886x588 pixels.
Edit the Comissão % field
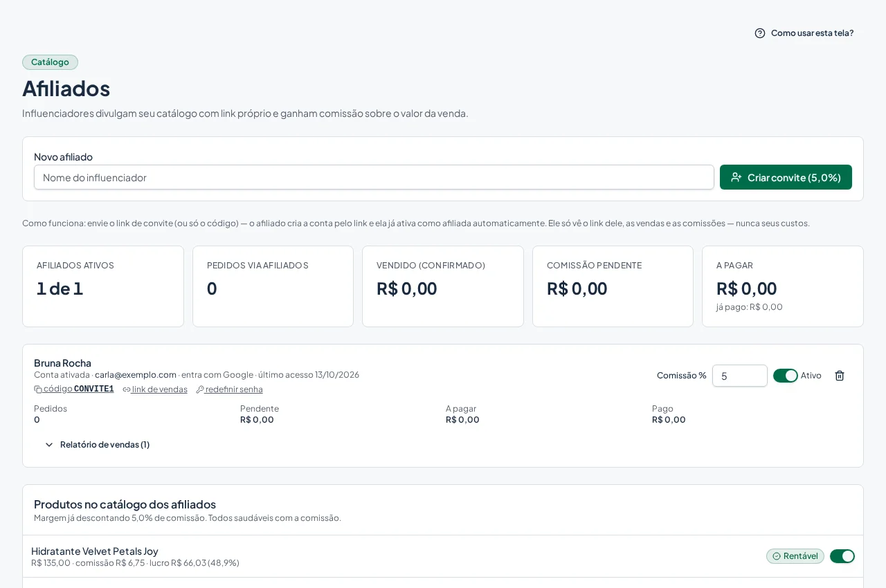click(x=740, y=376)
